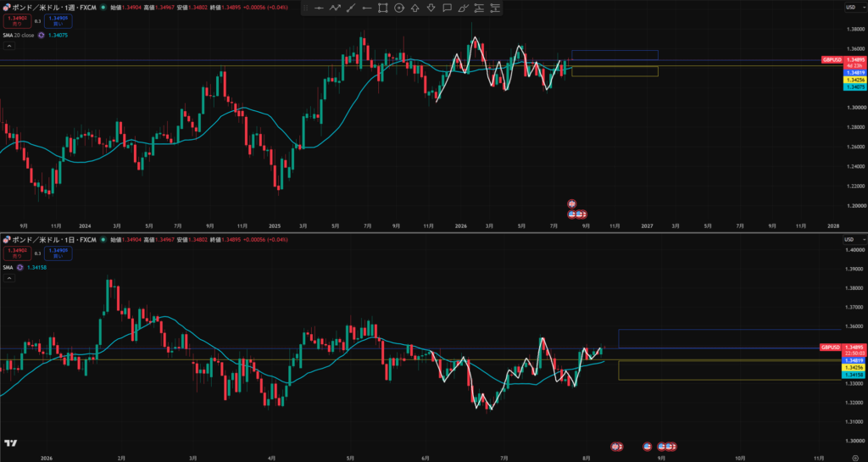This screenshot has width=868, height=462.
Task: Click the daily SMA value 1.34158 in the legend
Action: (x=36, y=267)
